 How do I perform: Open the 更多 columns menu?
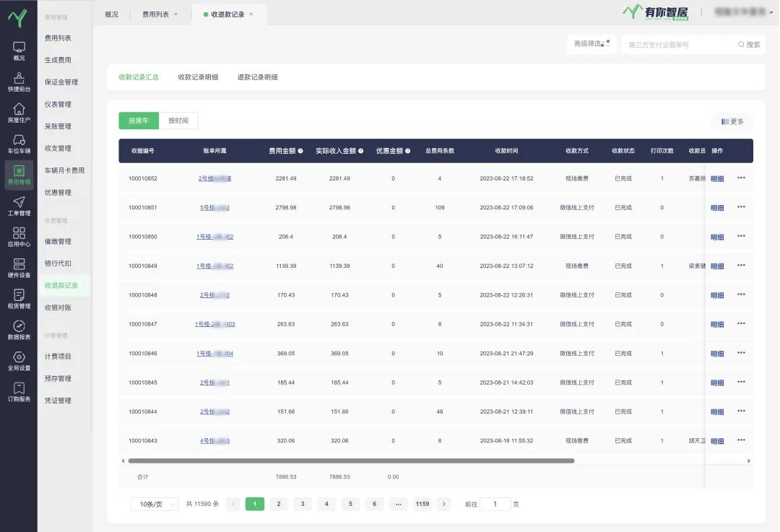732,121
